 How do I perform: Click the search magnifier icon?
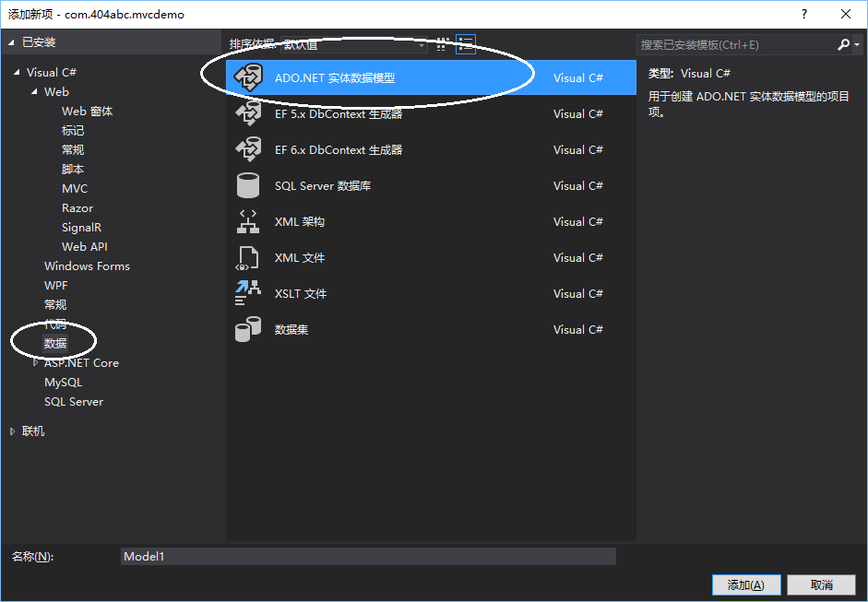[x=844, y=45]
